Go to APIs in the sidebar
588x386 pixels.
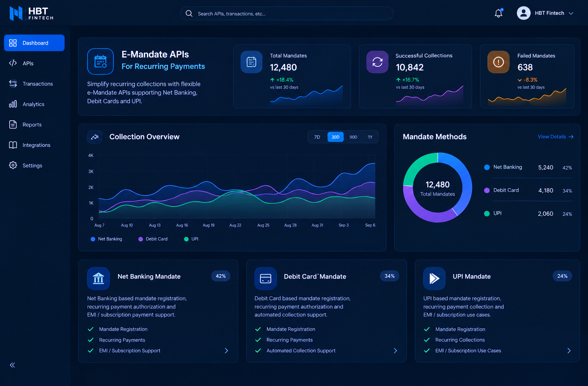(34, 63)
